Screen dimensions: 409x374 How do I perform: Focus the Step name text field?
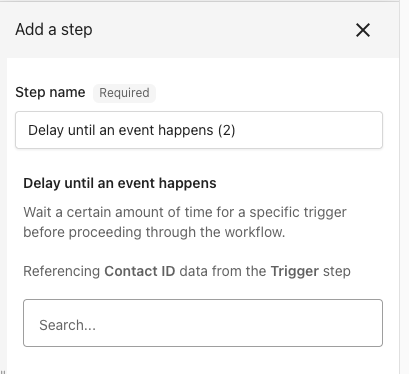tap(199, 130)
